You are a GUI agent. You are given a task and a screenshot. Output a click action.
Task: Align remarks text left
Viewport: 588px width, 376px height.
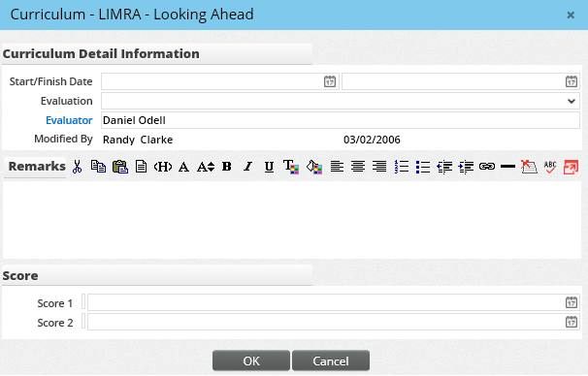[337, 167]
